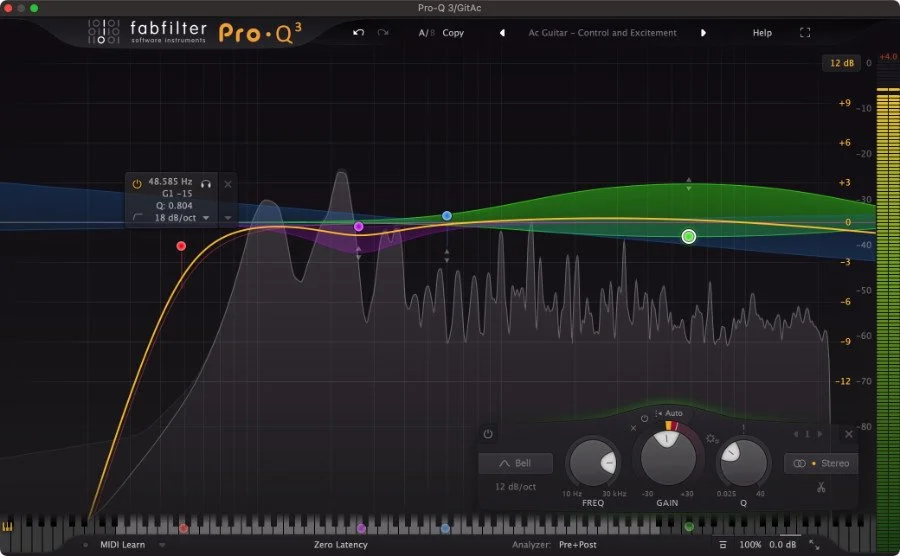Load next preset with right arrow
900x556 pixels.
pos(703,33)
